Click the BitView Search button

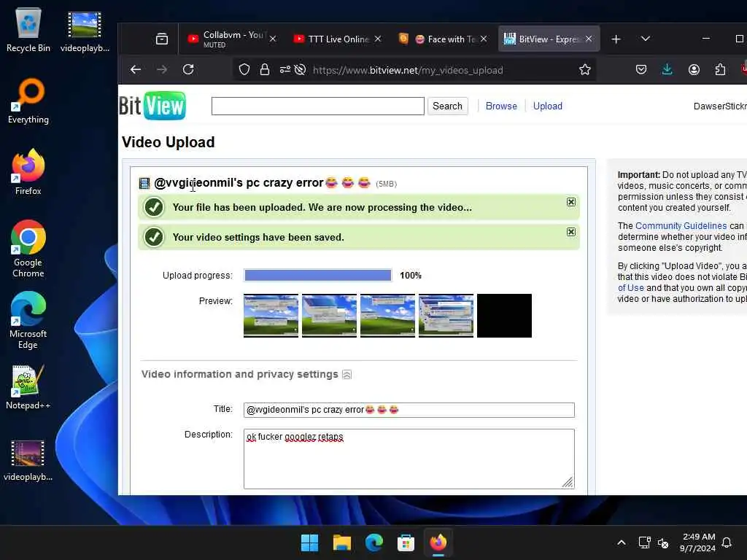pos(447,106)
